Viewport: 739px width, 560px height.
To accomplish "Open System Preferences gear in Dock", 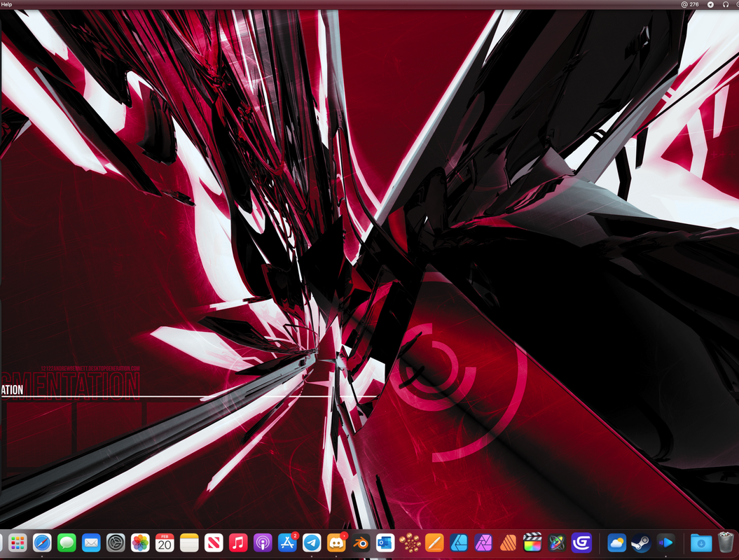I will (x=116, y=543).
